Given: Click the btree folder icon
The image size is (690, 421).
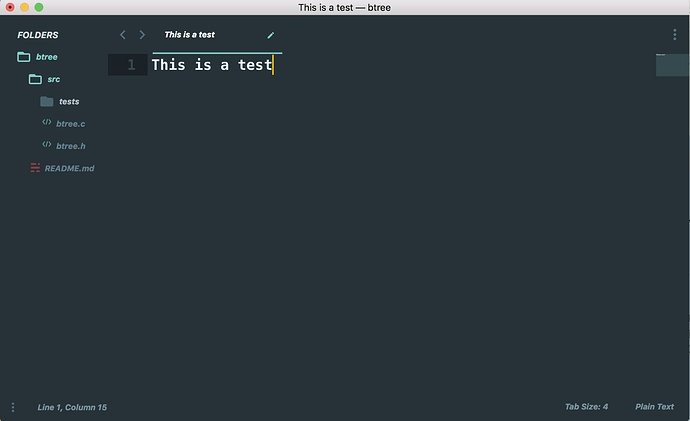Looking at the screenshot, I should coord(23,57).
